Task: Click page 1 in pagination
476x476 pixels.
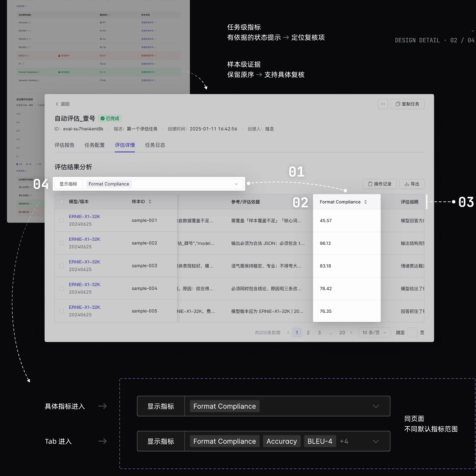Action: click(297, 332)
